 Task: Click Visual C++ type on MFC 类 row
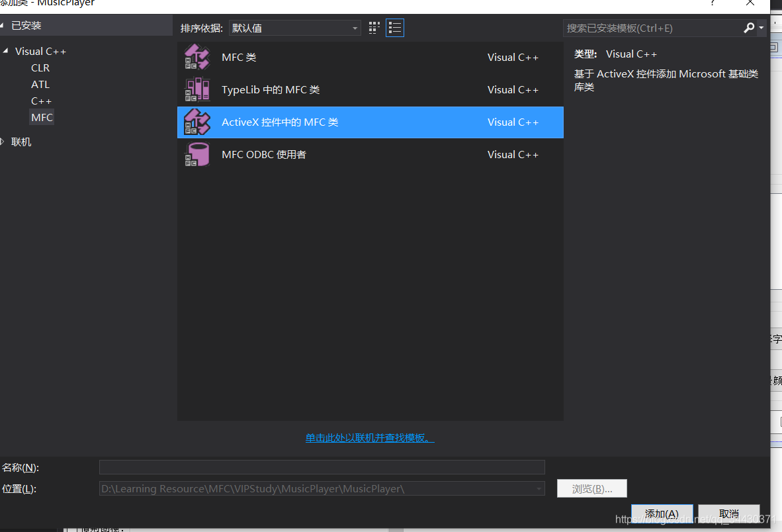513,58
